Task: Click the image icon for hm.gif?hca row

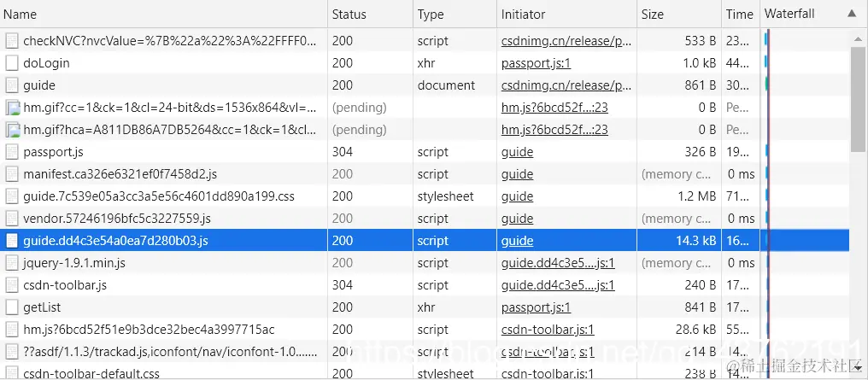Action: [x=13, y=130]
